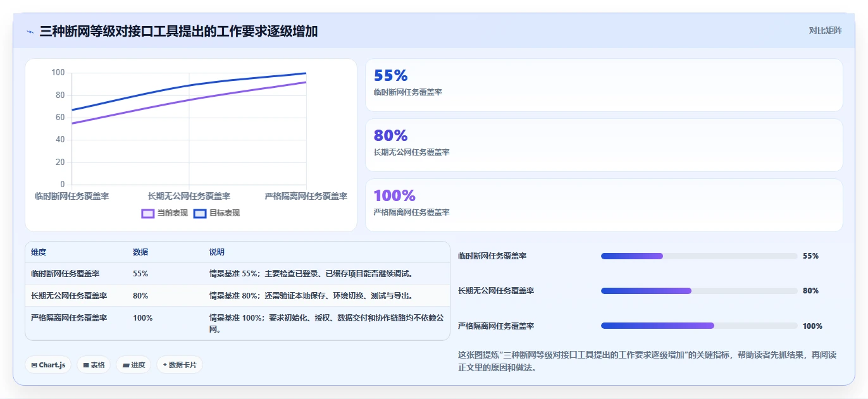Click the large 80% card value

pyautogui.click(x=390, y=135)
